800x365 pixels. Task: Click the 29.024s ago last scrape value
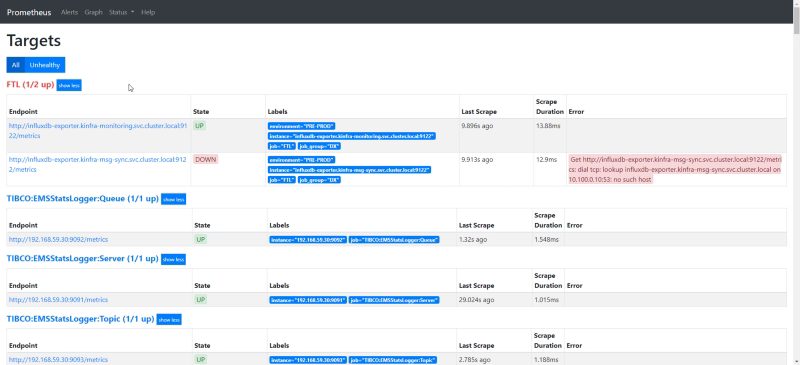tap(476, 300)
